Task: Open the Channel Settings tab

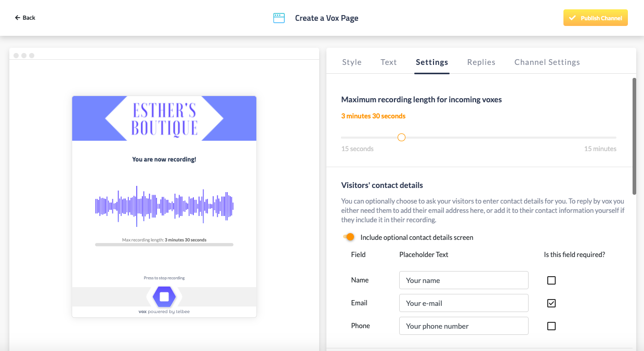Action: pyautogui.click(x=547, y=62)
